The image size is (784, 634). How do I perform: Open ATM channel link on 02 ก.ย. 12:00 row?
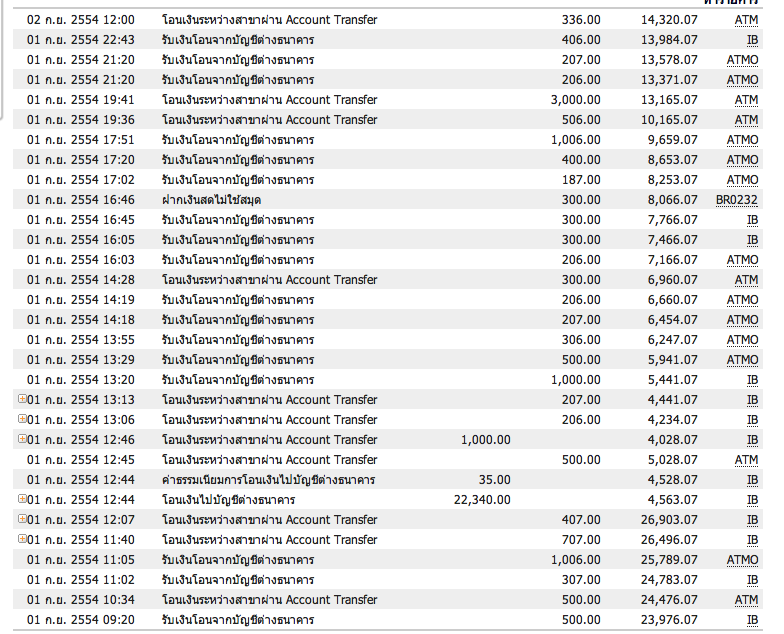tap(746, 20)
